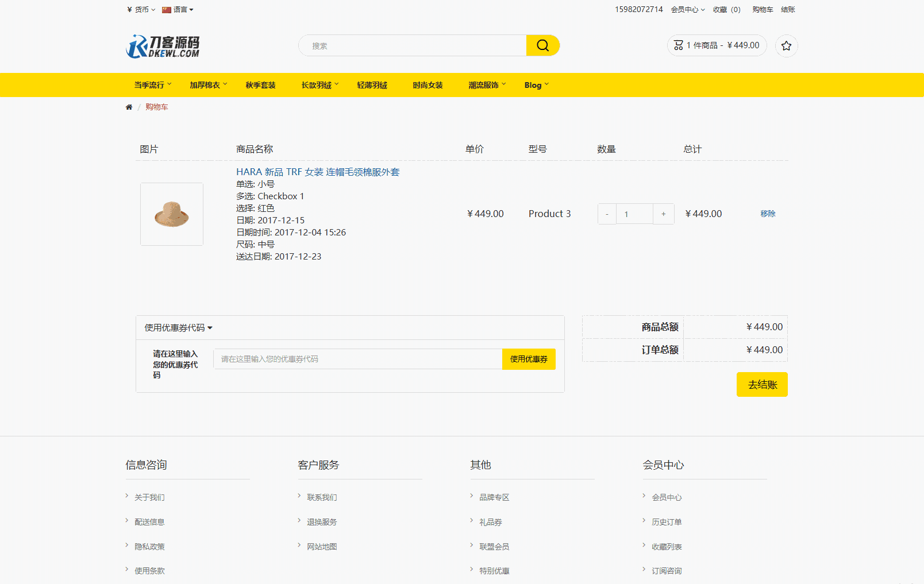The height and width of the screenshot is (584, 924).
Task: Expand the 当季流行 menu
Action: 153,85
